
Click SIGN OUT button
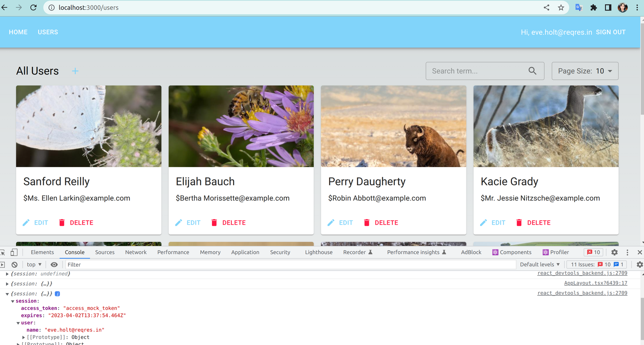[x=611, y=32]
